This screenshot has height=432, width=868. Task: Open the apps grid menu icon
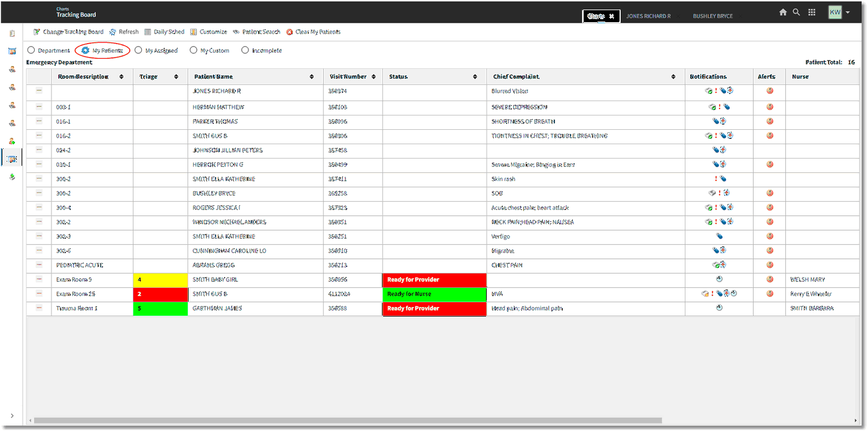tap(812, 12)
